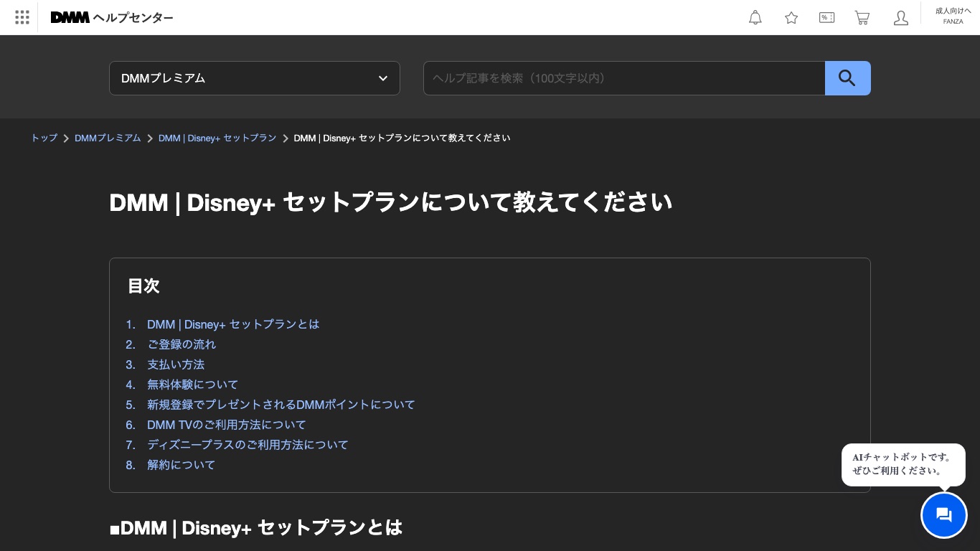The height and width of the screenshot is (551, 980).
Task: Jump to DMM | Disney+ セットプランとは section
Action: [233, 324]
